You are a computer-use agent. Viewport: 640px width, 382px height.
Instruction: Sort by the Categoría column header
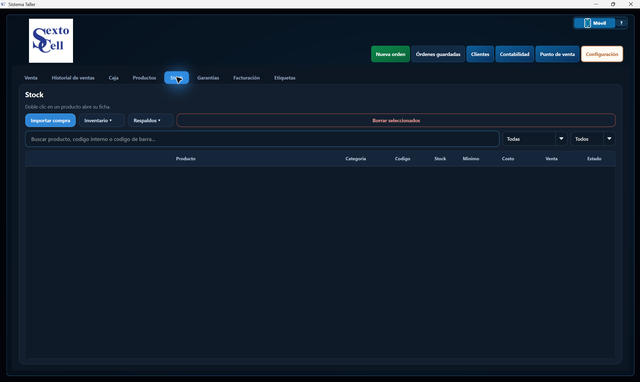click(x=356, y=158)
